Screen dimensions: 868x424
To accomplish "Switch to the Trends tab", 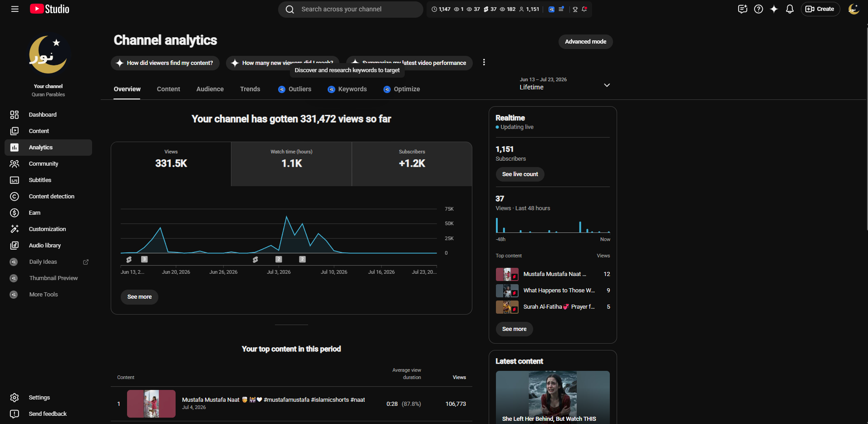I will [x=250, y=89].
